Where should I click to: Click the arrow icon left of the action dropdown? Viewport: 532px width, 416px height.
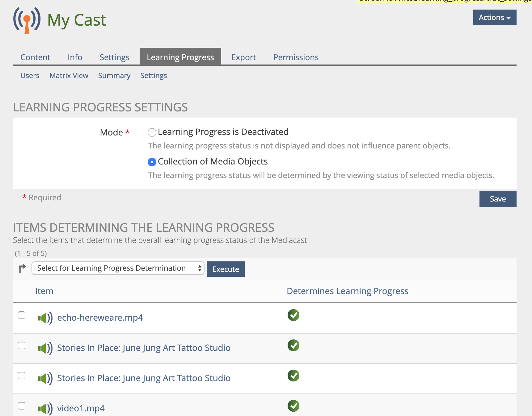22,268
